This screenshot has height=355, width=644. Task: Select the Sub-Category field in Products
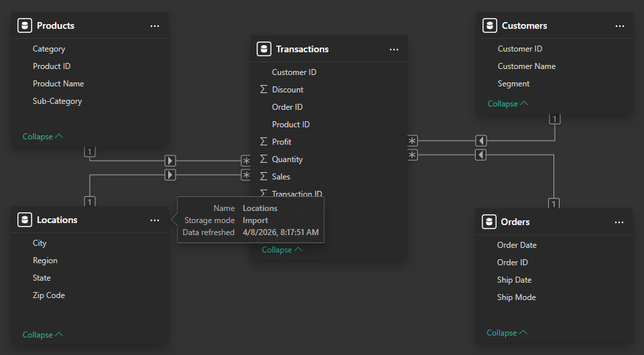point(57,101)
